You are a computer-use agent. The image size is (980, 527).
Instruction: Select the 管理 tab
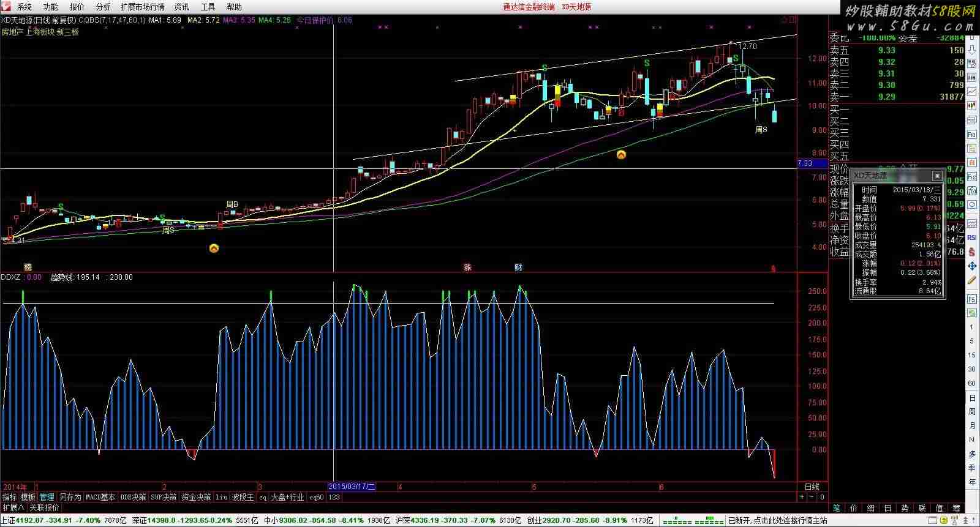point(47,497)
